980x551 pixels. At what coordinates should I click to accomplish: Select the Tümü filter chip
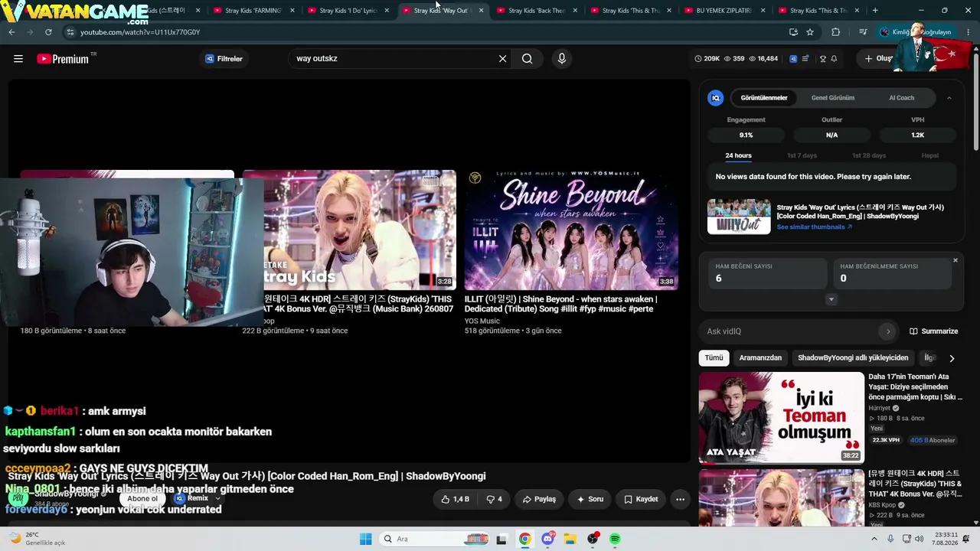point(714,358)
